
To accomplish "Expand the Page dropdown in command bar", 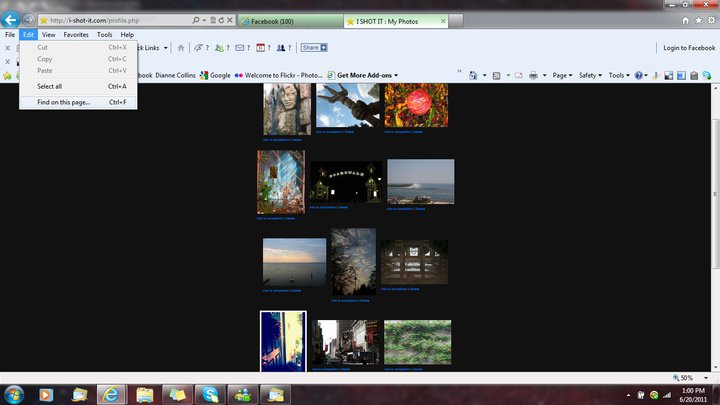I will (562, 75).
